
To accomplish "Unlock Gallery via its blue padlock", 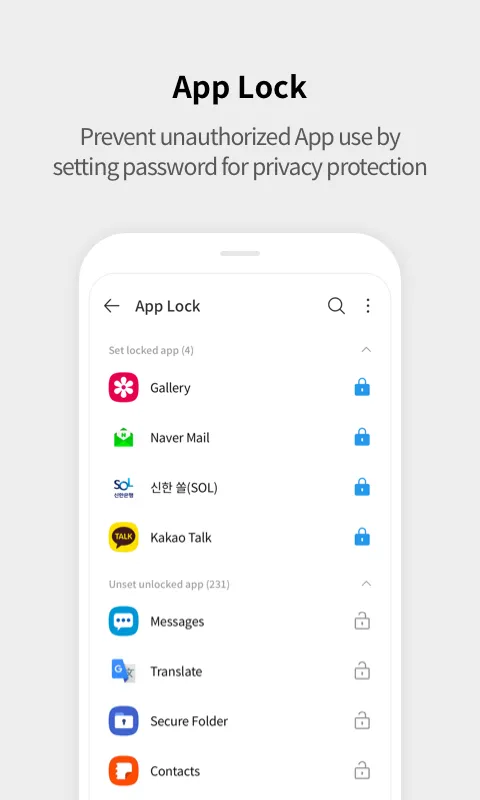I will coord(362,387).
